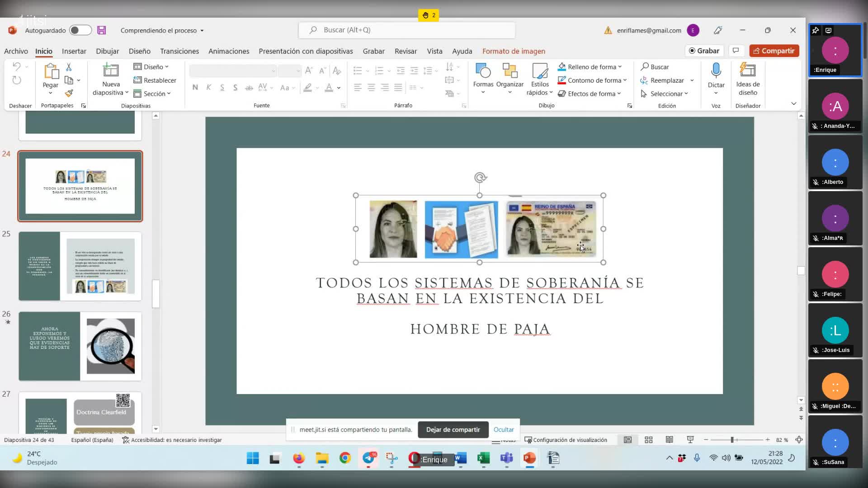Toggle italic K formatting

(208, 88)
